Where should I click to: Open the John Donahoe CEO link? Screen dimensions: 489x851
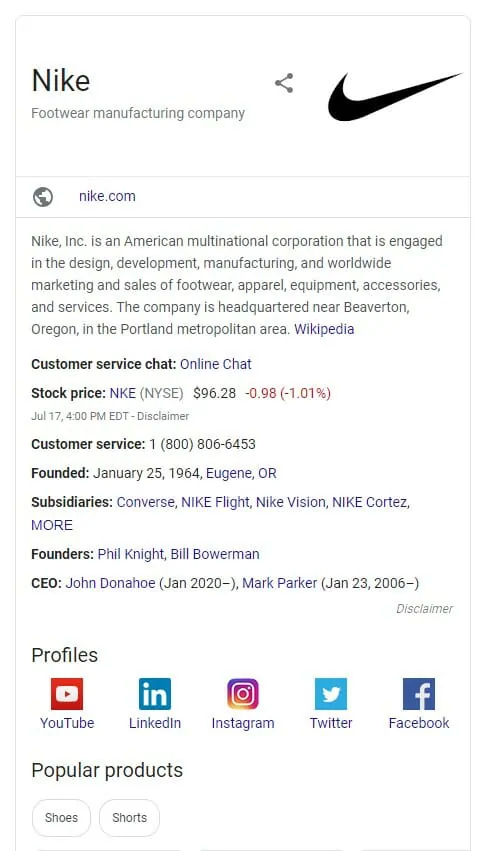click(110, 583)
